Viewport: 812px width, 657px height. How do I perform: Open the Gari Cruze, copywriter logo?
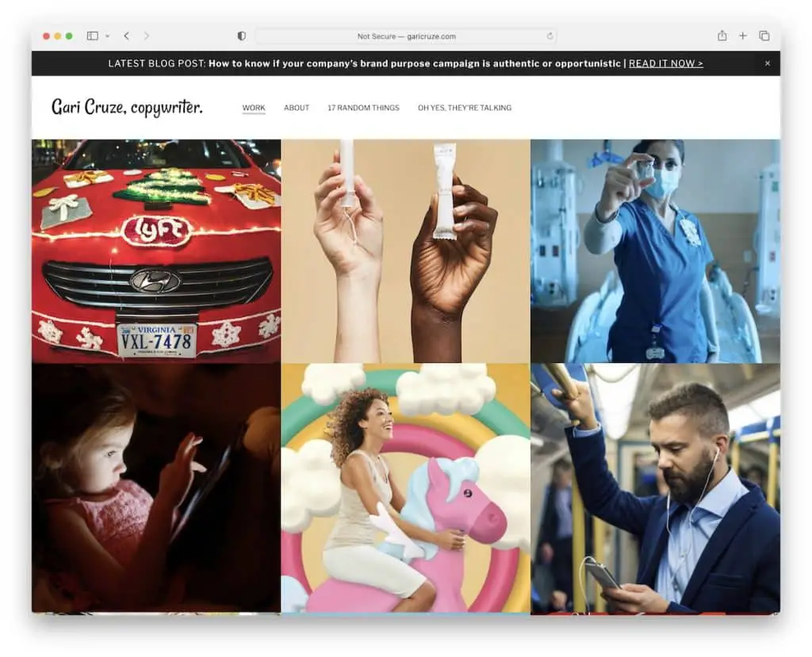pyautogui.click(x=127, y=107)
